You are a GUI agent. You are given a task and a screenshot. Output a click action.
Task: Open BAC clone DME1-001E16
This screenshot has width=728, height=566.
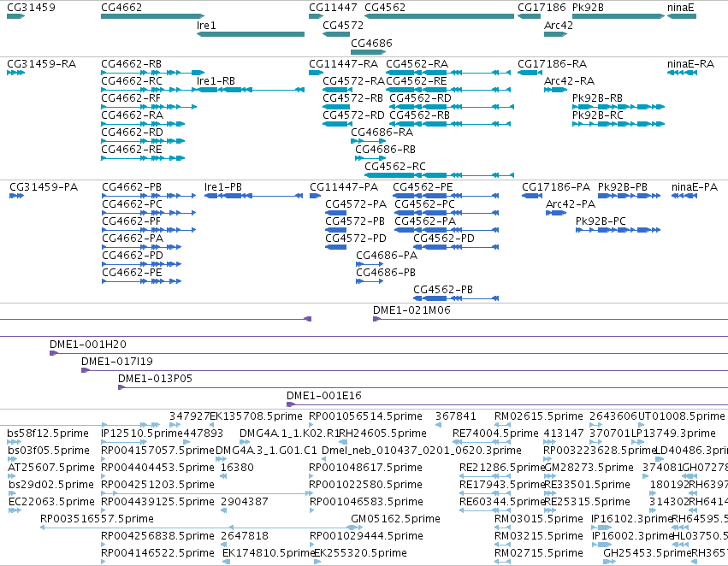(324, 396)
